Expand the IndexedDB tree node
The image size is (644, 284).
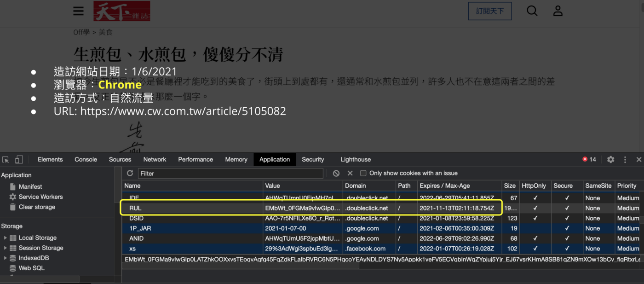(x=6, y=258)
